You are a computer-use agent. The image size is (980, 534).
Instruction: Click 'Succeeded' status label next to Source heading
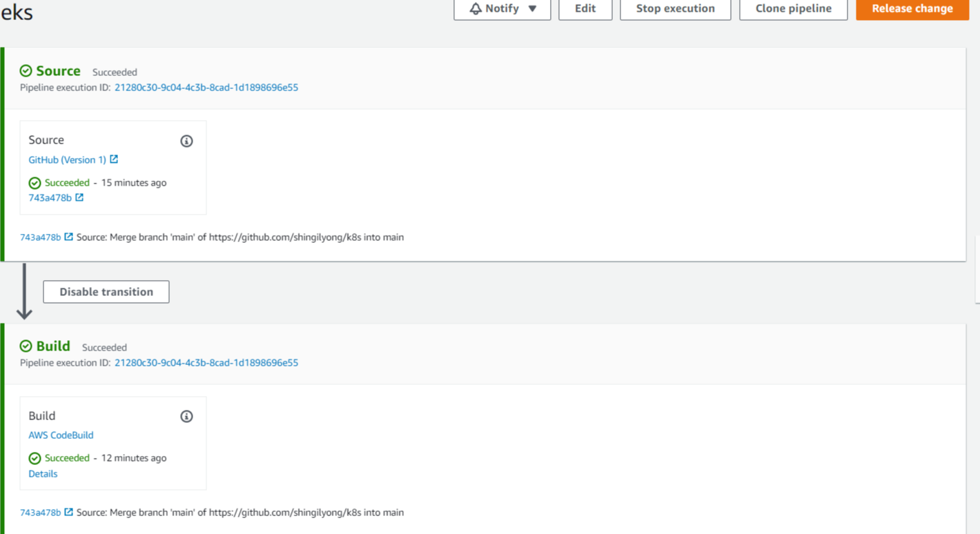pos(115,72)
